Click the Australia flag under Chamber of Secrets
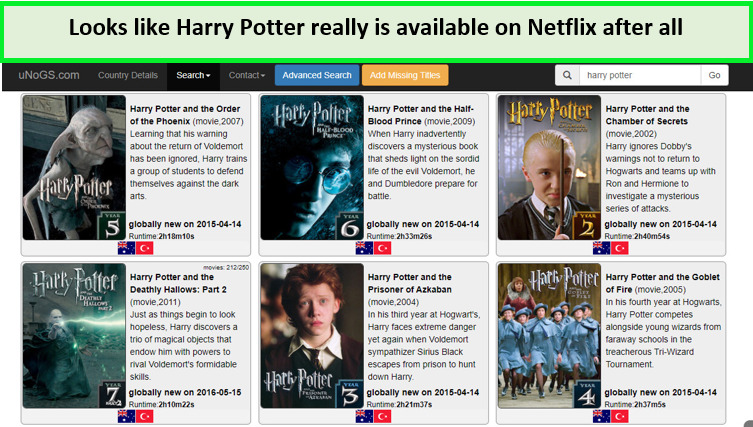This screenshot has height=427, width=753. click(x=601, y=248)
